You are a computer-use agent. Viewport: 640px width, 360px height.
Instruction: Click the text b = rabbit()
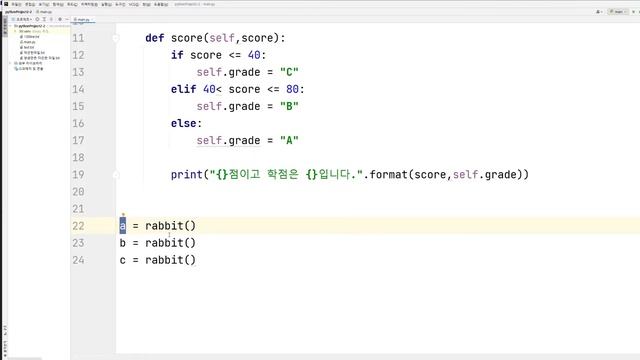[158, 243]
